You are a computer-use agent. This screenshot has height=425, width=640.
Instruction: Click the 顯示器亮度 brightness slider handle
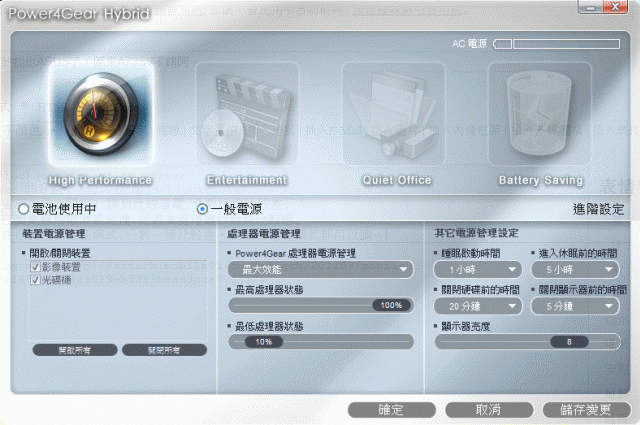[x=569, y=342]
